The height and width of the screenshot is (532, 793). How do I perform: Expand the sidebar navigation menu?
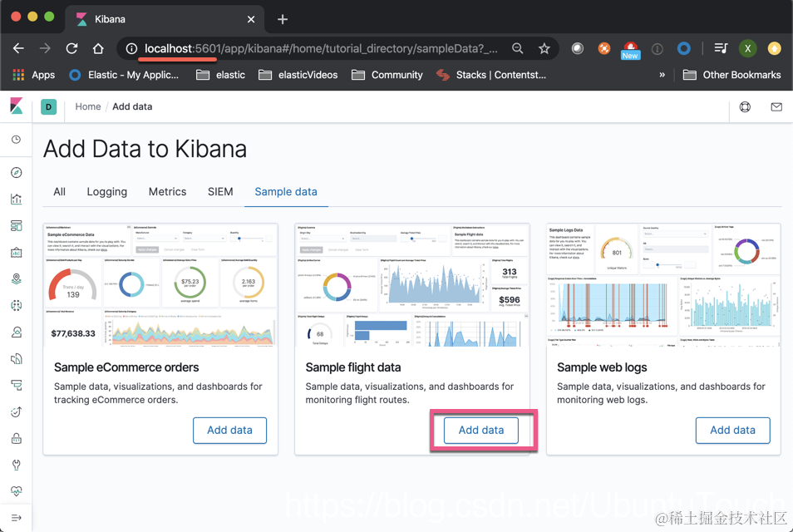tap(16, 518)
